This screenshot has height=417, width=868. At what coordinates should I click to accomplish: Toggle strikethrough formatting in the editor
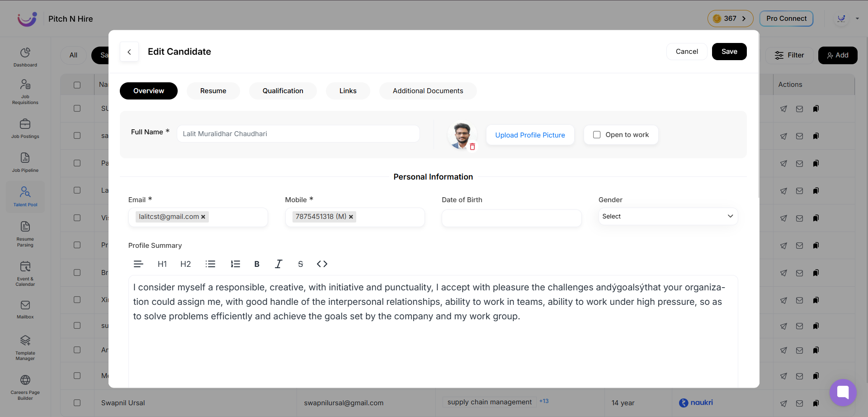[x=301, y=264]
